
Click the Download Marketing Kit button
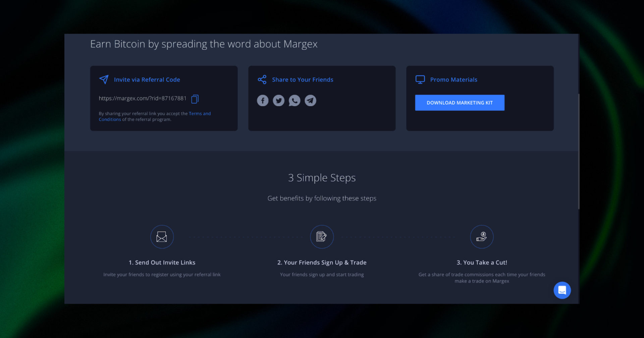(x=460, y=103)
